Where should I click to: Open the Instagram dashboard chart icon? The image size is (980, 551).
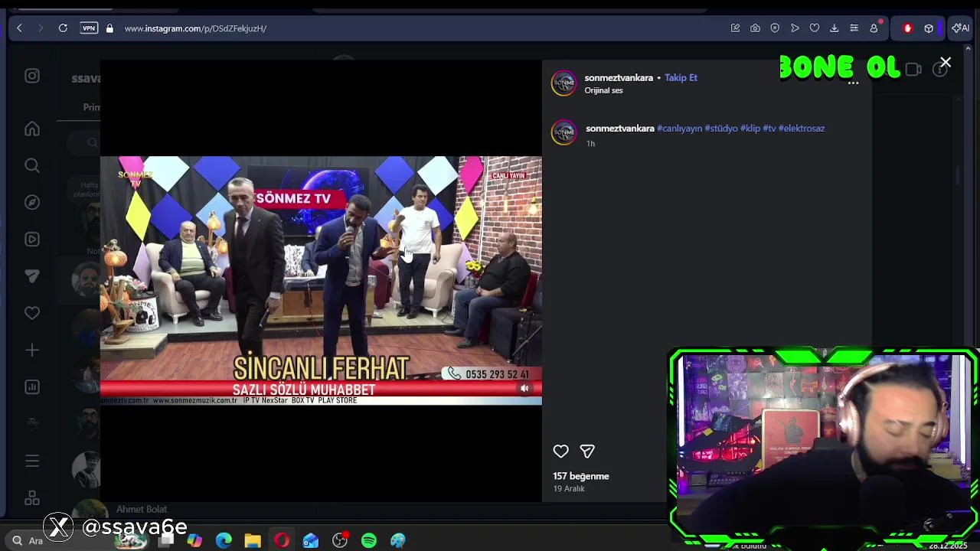(32, 387)
